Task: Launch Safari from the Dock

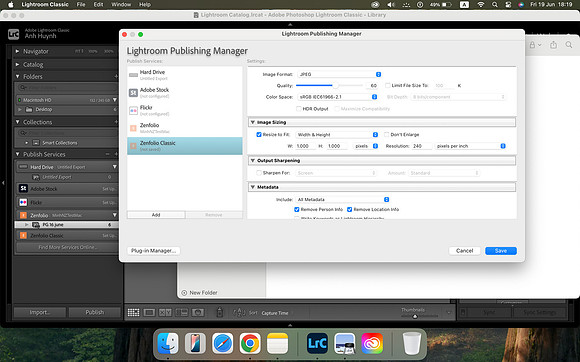Action: tap(223, 343)
